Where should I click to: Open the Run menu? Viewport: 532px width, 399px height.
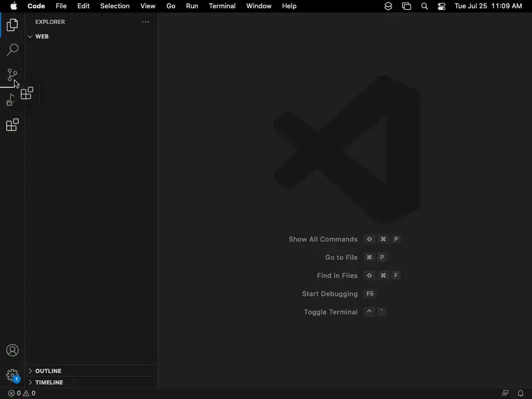192,6
